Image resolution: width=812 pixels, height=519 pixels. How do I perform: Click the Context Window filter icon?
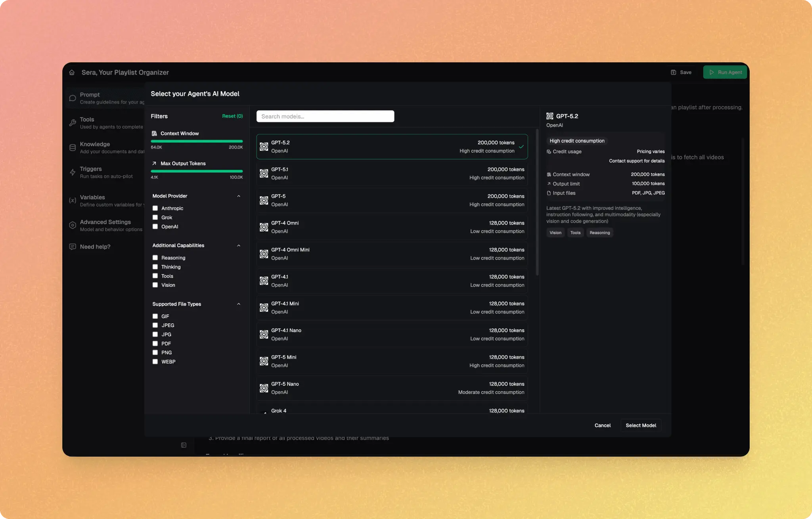click(x=154, y=134)
